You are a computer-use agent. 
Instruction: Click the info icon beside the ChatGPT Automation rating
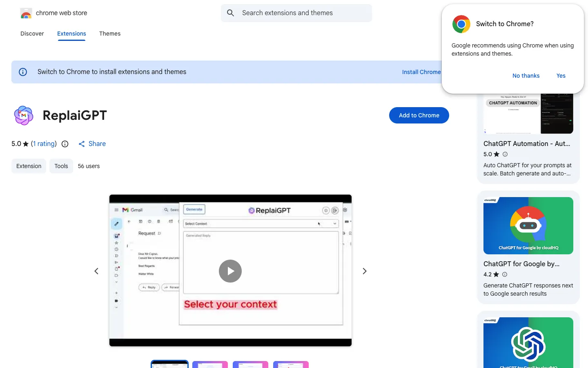[505, 154]
